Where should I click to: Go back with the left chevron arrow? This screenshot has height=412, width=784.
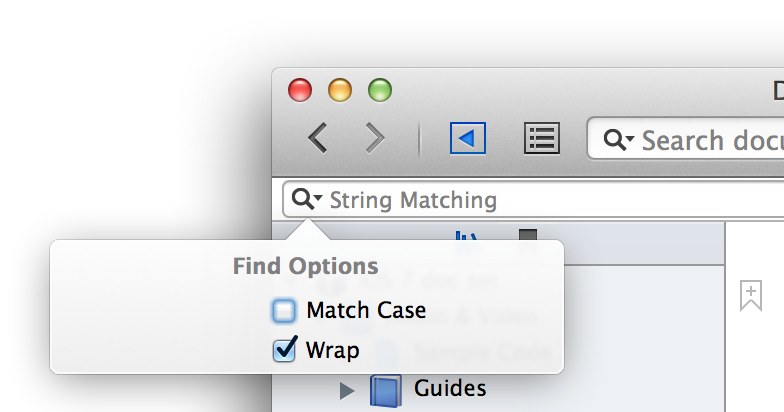pos(318,138)
